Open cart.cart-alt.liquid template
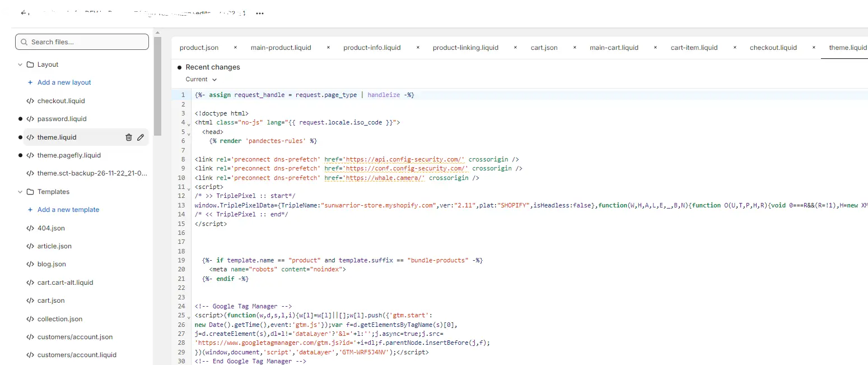The image size is (868, 365). tap(66, 283)
